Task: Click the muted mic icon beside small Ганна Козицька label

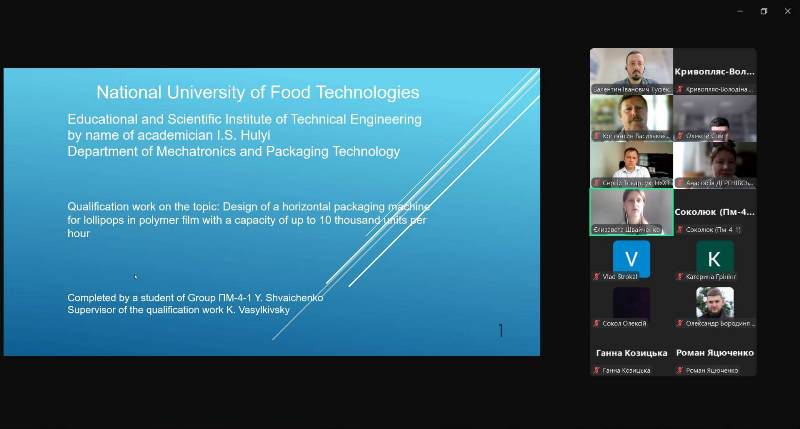Action: click(596, 370)
